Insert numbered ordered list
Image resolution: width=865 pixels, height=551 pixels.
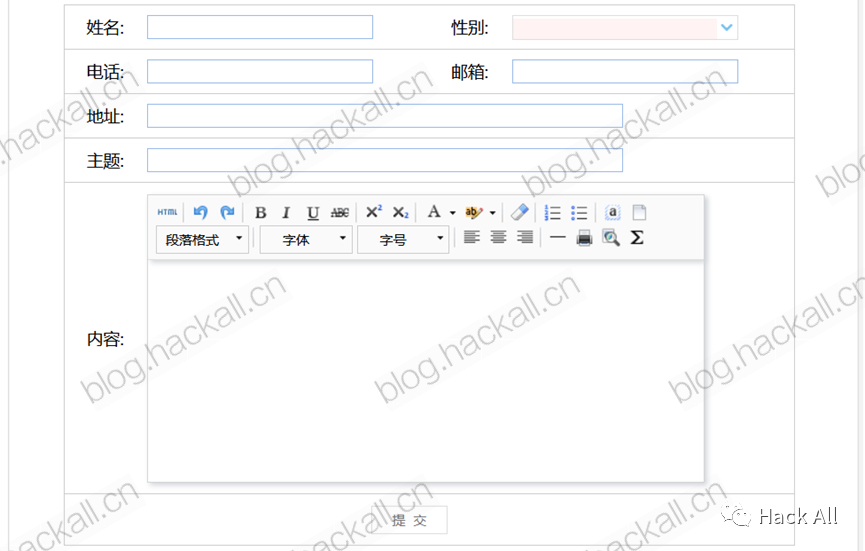[552, 212]
